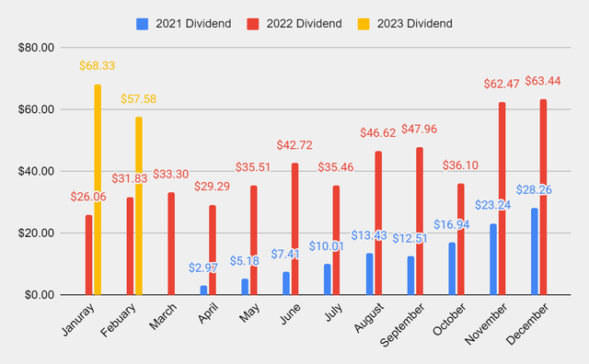This screenshot has width=589, height=364.
Task: Click the $26.06 data label
Action: pyautogui.click(x=88, y=197)
